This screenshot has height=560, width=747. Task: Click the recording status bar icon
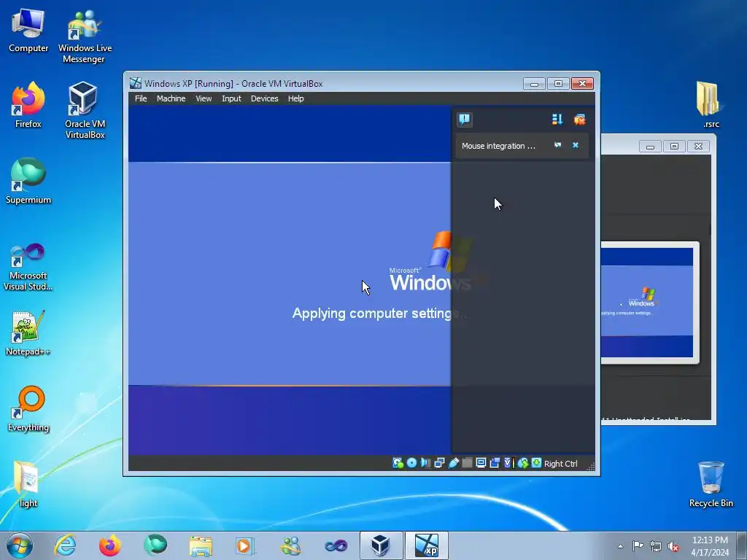pyautogui.click(x=495, y=463)
